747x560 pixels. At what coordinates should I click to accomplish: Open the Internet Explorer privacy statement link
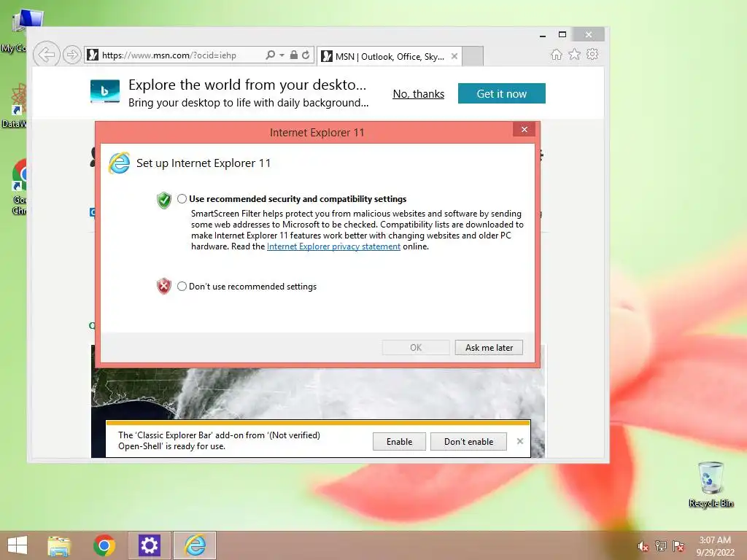coord(333,246)
